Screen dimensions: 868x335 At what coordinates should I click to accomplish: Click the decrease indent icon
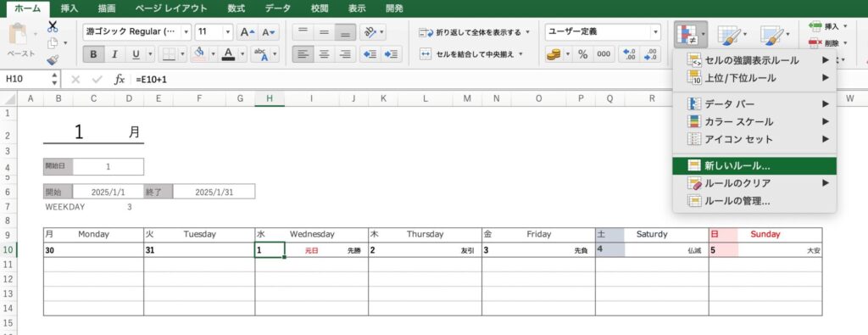click(x=370, y=54)
